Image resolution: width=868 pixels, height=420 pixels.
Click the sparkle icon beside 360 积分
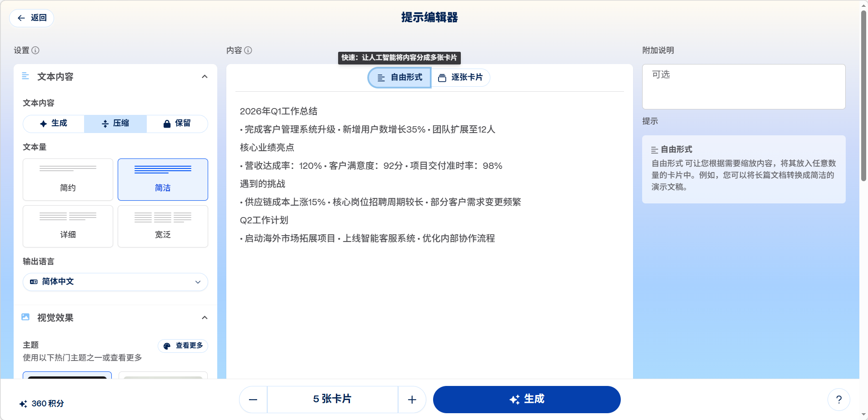[x=23, y=404]
